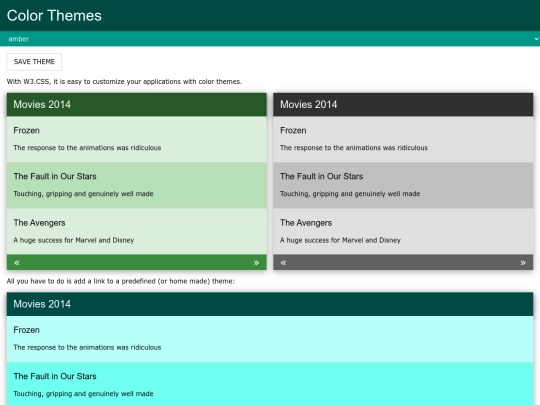Screen dimensions: 540x405
Task: Click Marvel and Disney description in grey card
Action: click(340, 240)
